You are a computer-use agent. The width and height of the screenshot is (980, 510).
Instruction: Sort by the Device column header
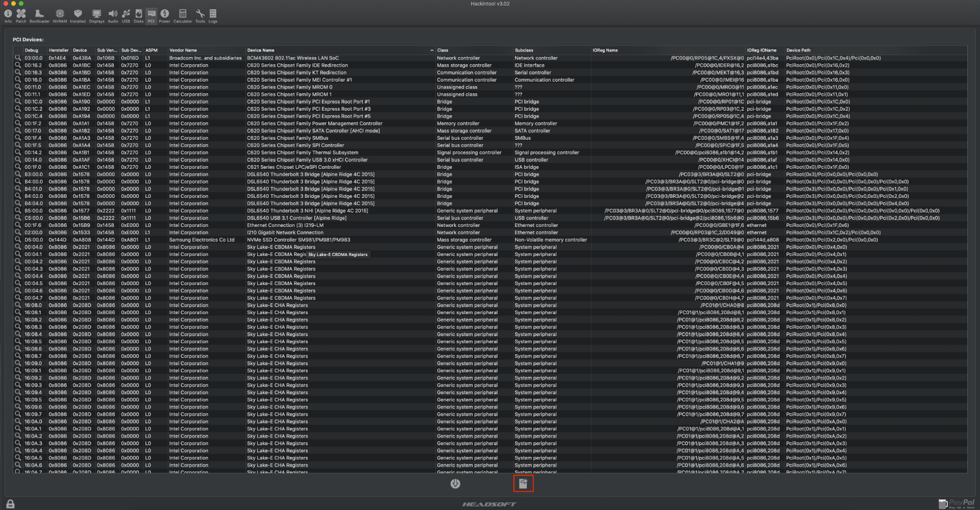click(x=83, y=50)
